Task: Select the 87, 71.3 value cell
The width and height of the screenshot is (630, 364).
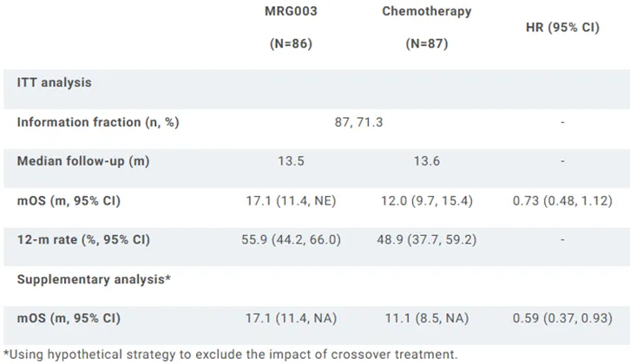Action: pyautogui.click(x=358, y=122)
